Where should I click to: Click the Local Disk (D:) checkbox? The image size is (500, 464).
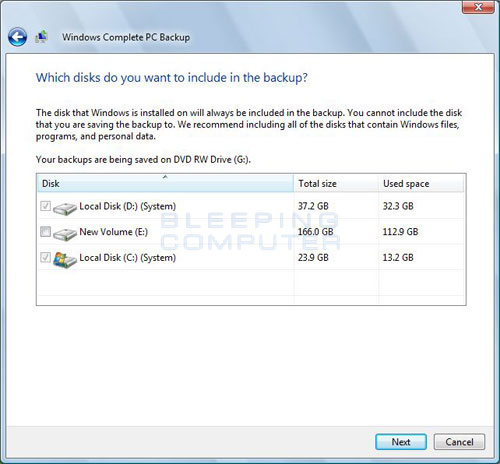(45, 206)
